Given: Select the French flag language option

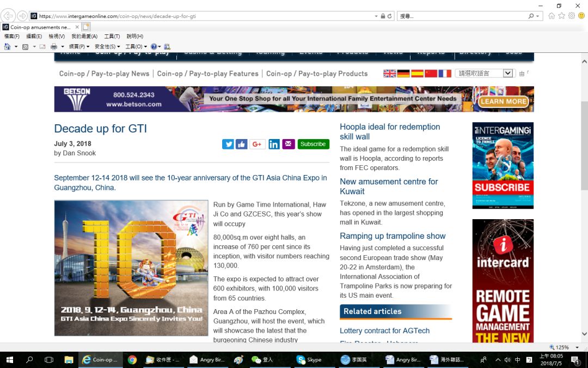Looking at the screenshot, I should click(x=445, y=74).
